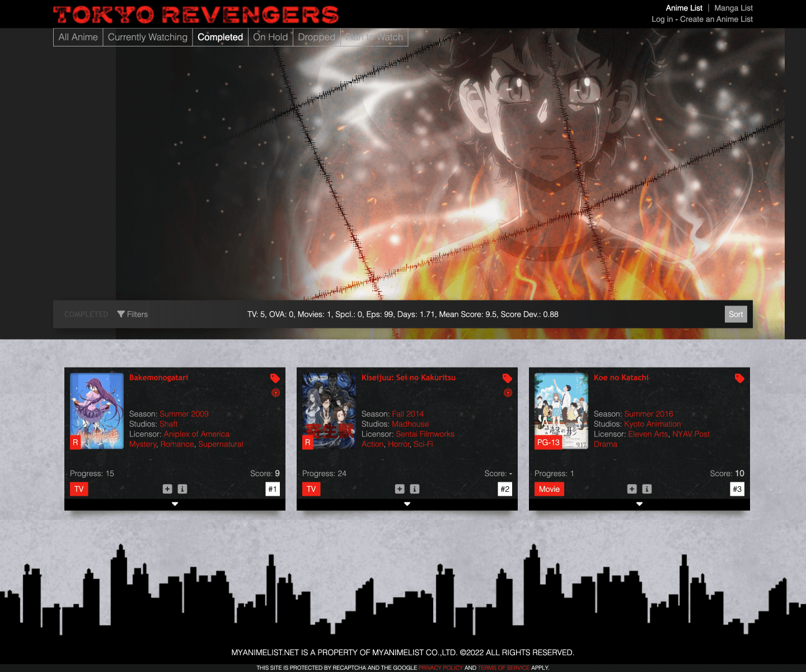This screenshot has width=806, height=672.
Task: Click the Horror genre link
Action: (399, 444)
